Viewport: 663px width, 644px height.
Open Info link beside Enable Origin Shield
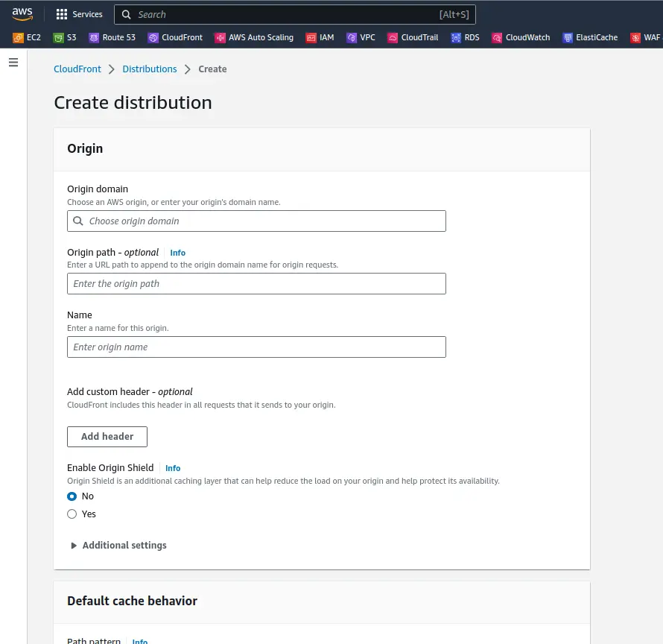pyautogui.click(x=173, y=468)
